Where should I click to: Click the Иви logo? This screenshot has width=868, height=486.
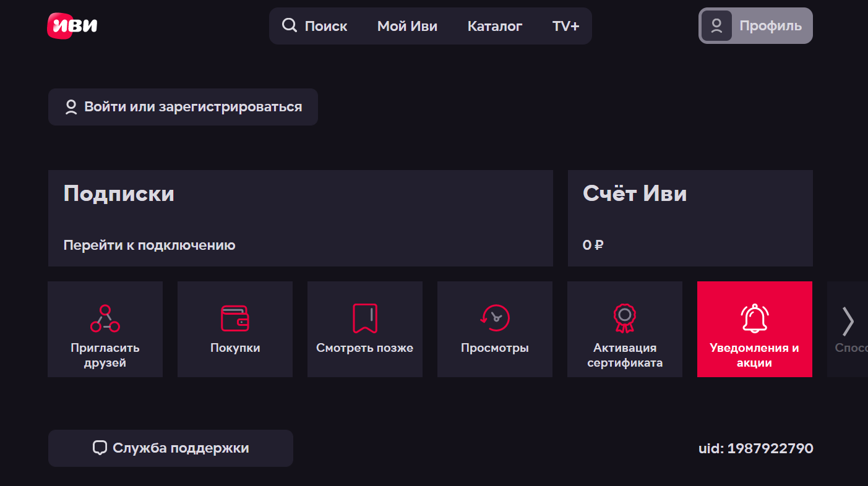(x=72, y=25)
